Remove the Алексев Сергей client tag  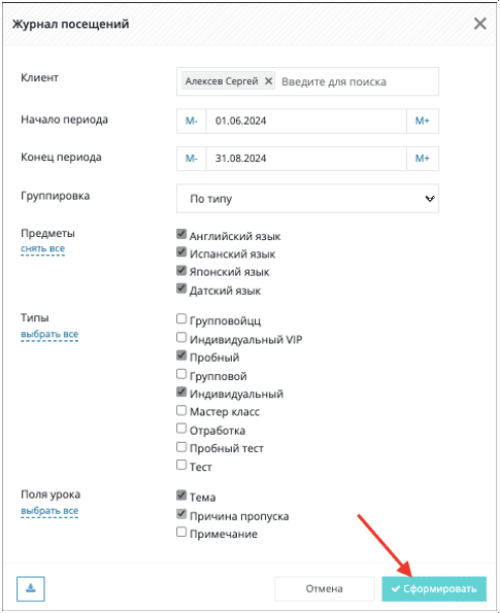[x=268, y=81]
